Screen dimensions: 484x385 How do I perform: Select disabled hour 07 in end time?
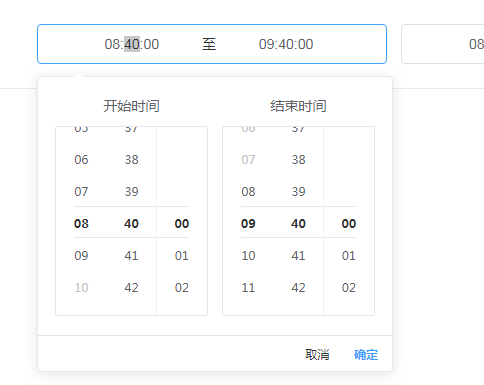248,160
